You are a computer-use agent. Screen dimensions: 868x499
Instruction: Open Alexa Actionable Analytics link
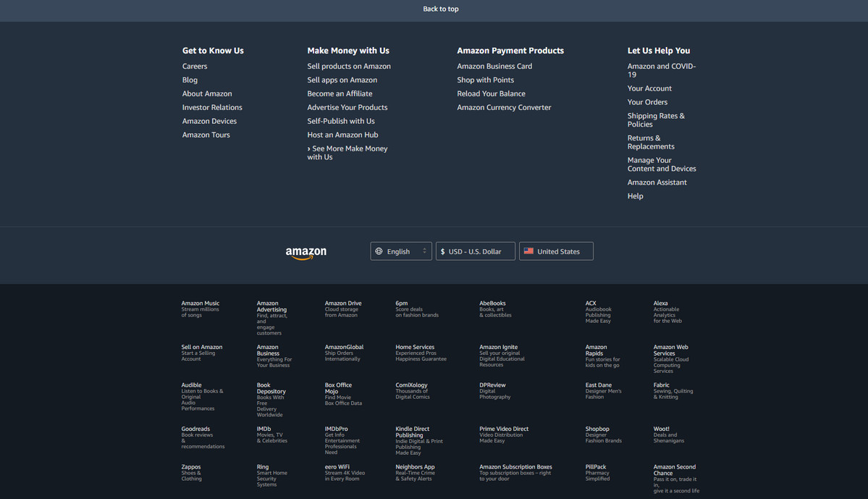point(667,312)
